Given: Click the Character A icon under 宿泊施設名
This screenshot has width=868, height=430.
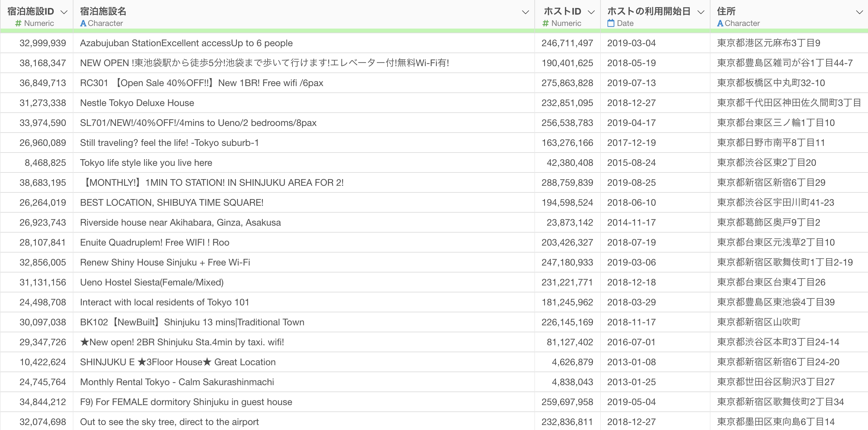Looking at the screenshot, I should tap(83, 23).
